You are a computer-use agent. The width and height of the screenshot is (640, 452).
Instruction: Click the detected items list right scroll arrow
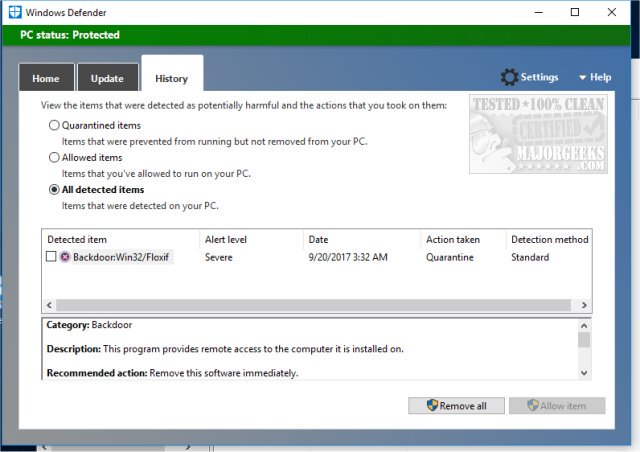[x=584, y=305]
